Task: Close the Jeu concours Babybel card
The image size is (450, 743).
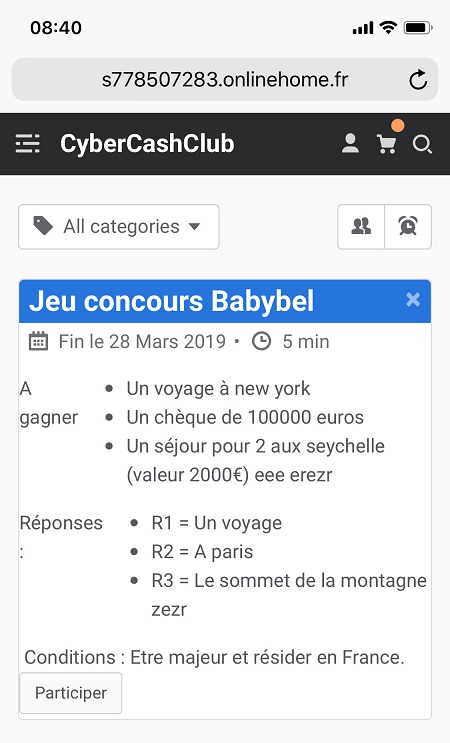Action: [413, 299]
